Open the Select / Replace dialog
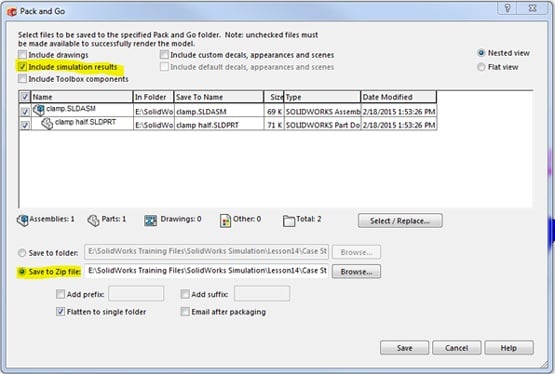 400,221
